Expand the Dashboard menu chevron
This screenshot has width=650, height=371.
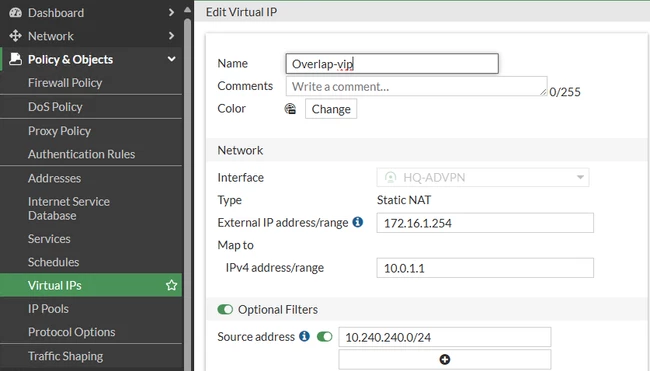pyautogui.click(x=171, y=13)
